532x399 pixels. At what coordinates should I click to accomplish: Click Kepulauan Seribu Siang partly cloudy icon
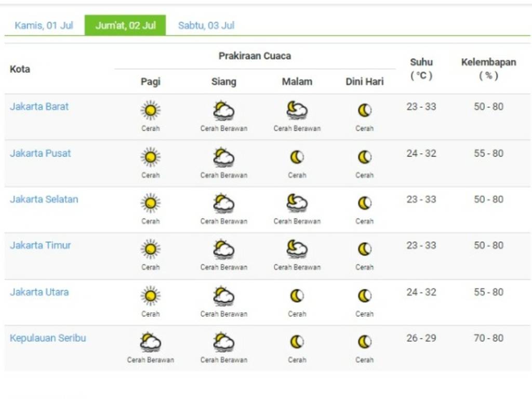coord(223,342)
